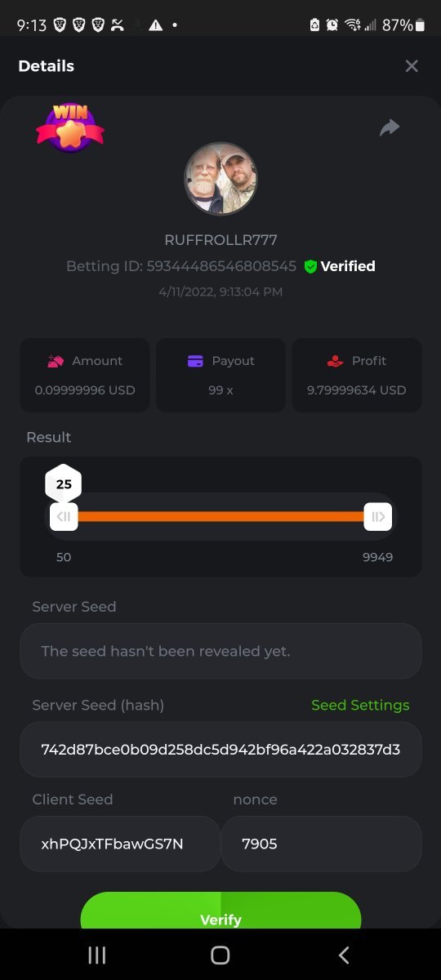Tap the green Verify button

click(x=220, y=911)
